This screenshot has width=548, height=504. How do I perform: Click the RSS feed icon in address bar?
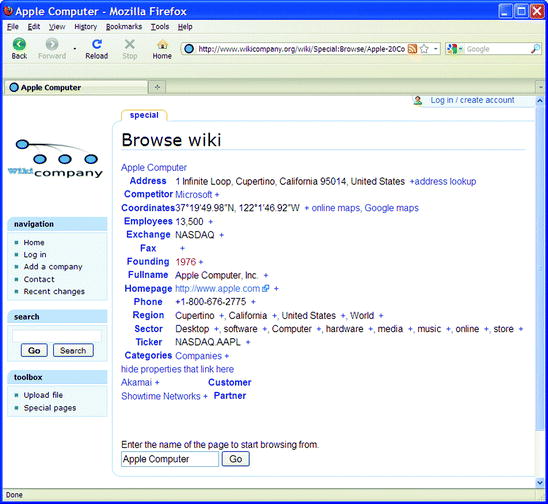point(412,49)
